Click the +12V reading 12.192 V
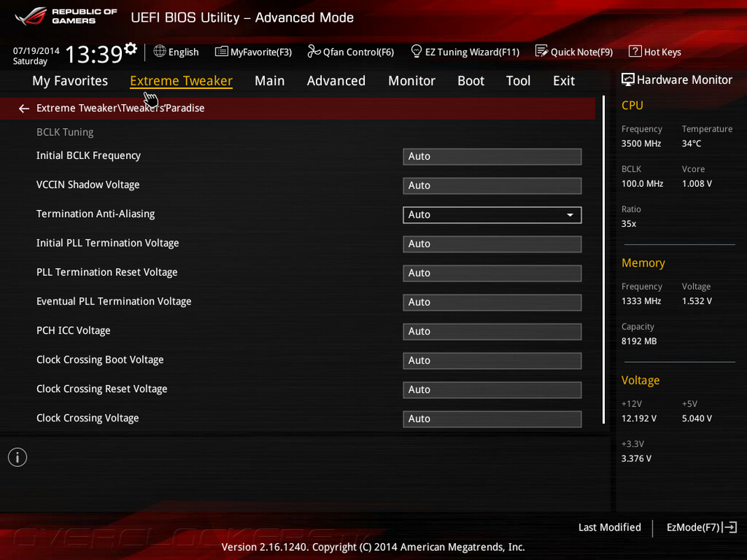Image resolution: width=747 pixels, height=560 pixels. coord(639,419)
